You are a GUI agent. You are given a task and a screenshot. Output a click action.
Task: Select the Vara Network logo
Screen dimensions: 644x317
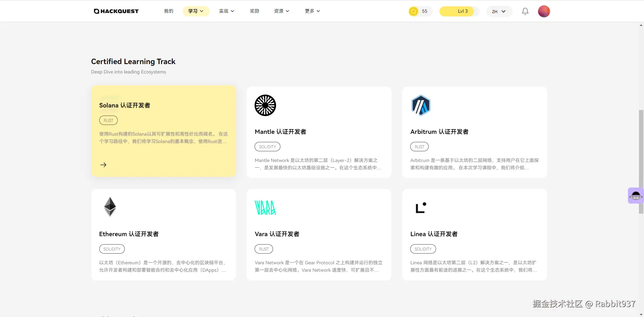pyautogui.click(x=265, y=207)
